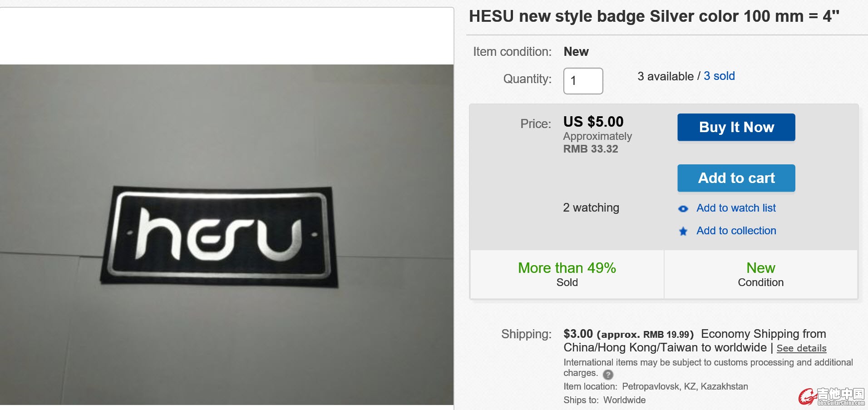Click the US $5.00 price text

(593, 122)
